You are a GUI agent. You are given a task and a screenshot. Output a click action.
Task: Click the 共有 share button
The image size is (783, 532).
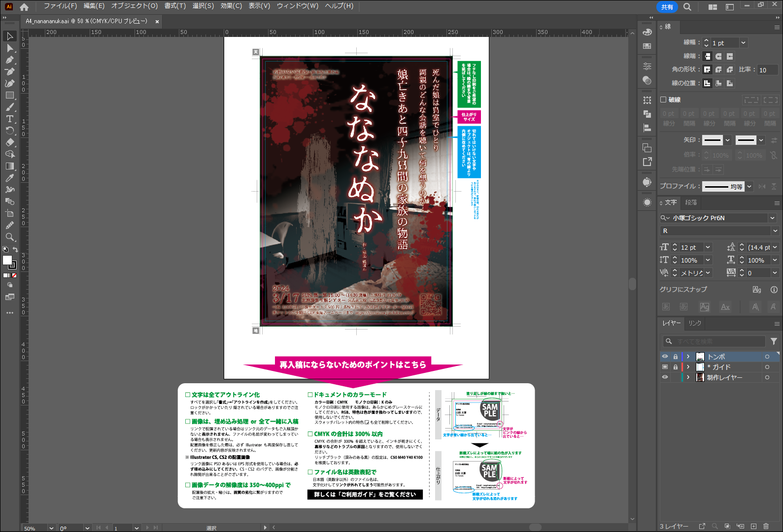(x=667, y=7)
